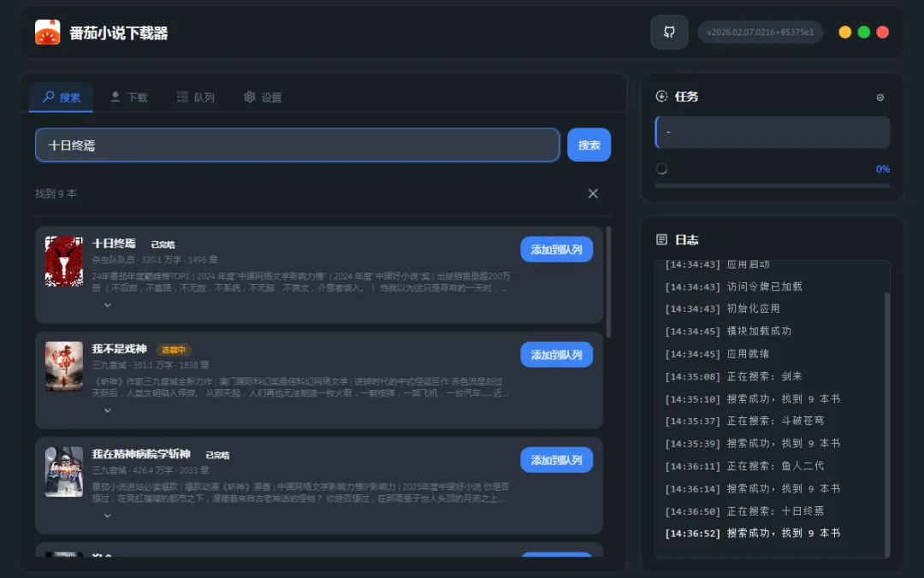The width and height of the screenshot is (924, 578).
Task: Click log entry 正在搜索: 鱼人二代
Action: point(744,466)
